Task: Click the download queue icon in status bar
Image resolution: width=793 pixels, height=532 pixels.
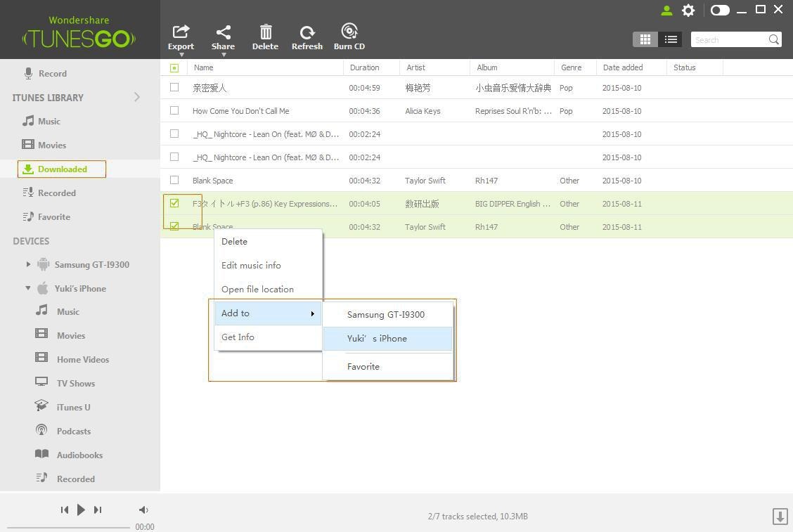Action: tap(780, 517)
